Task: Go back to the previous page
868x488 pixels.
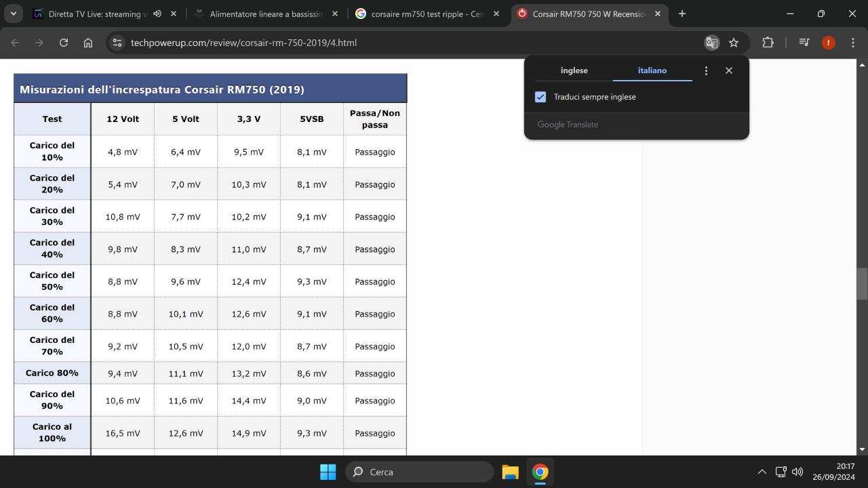Action: point(15,43)
